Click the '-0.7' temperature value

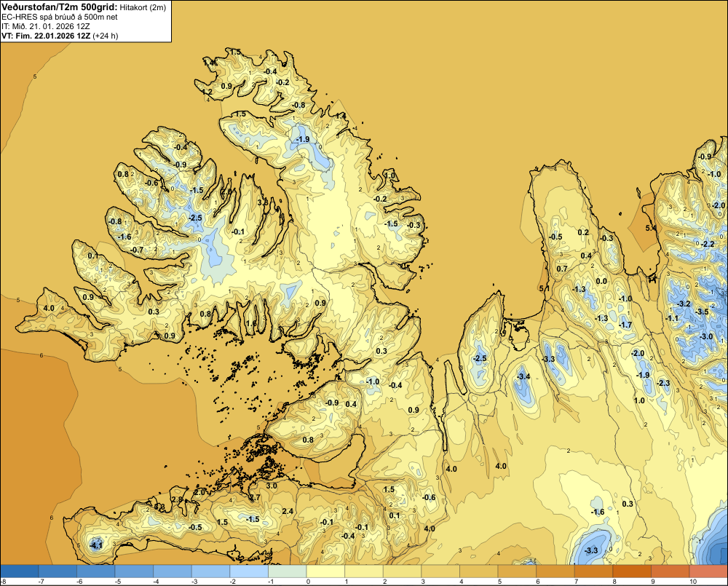coord(137,250)
